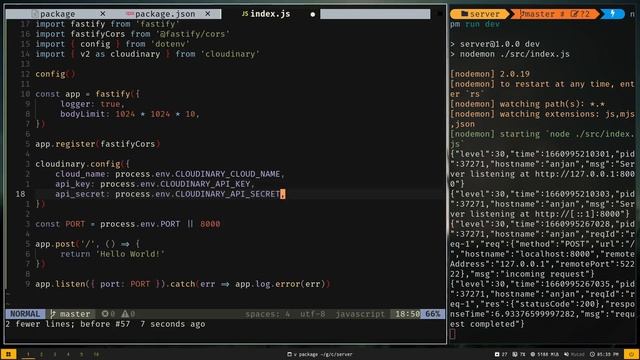Screen dimensions: 640x360
Task: Click the 'spaces: 4' statusline entry
Action: (x=267, y=314)
